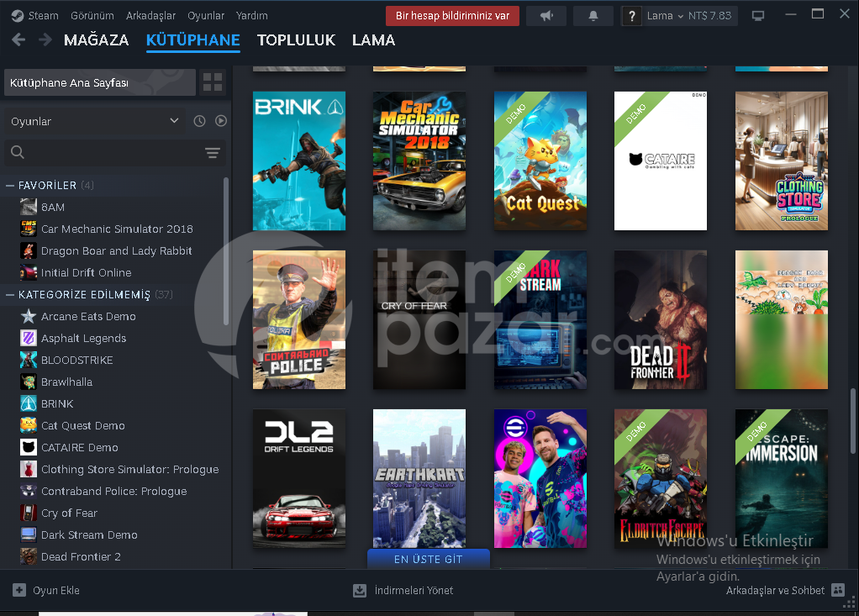Open the Görünüm menu
This screenshot has height=616, width=859.
(x=92, y=16)
